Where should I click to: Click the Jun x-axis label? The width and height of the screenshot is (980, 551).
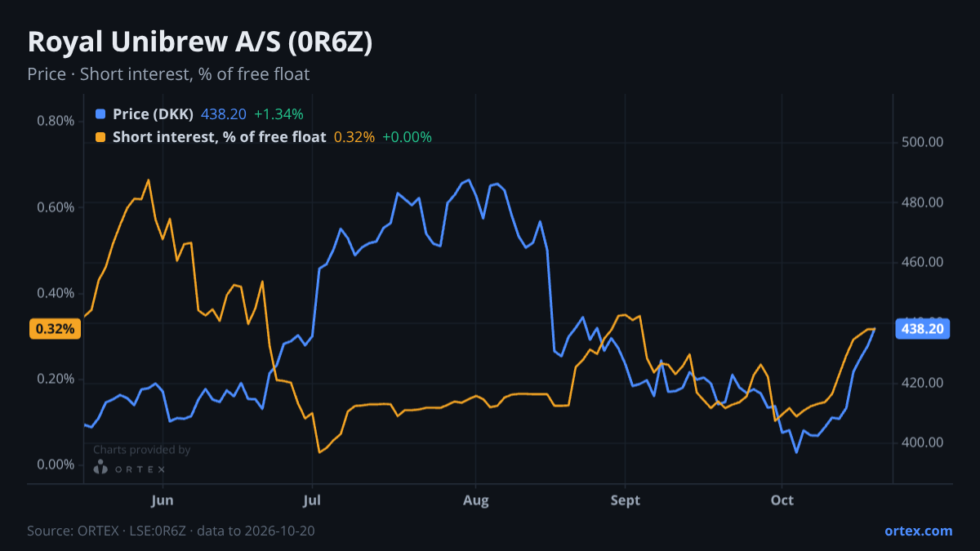click(163, 500)
